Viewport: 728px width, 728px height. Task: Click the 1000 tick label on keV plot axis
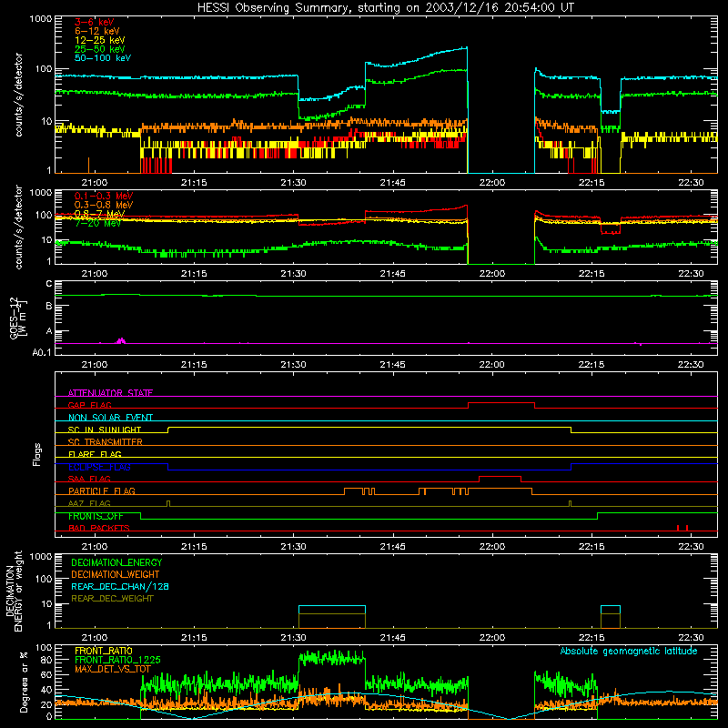click(x=41, y=19)
